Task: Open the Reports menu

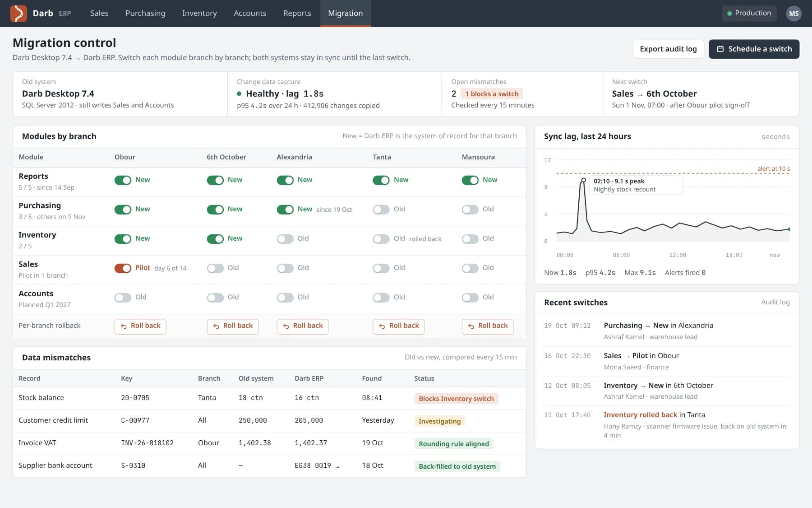Action: click(297, 14)
